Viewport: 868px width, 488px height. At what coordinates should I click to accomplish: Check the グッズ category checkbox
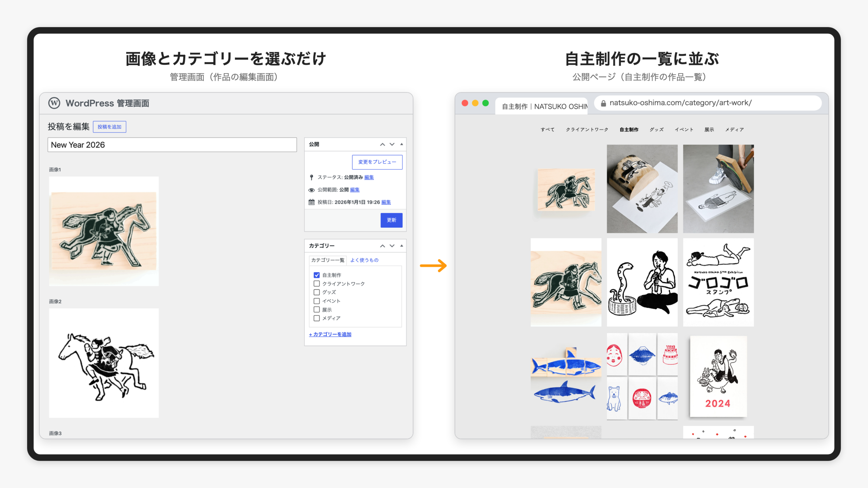pyautogui.click(x=317, y=292)
